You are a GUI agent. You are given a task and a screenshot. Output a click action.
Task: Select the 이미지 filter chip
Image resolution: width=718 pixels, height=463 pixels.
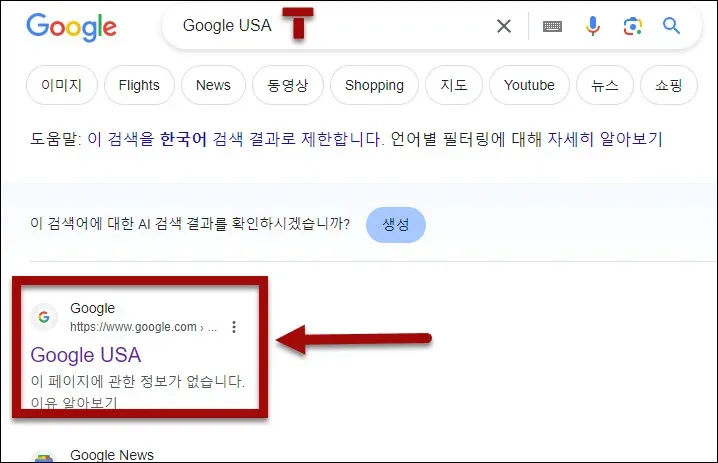[62, 85]
